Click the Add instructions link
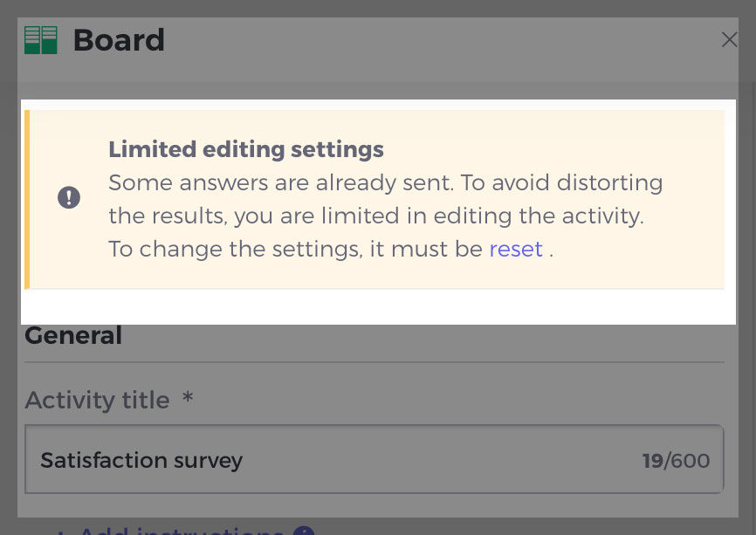This screenshot has height=535, width=756. click(182, 530)
